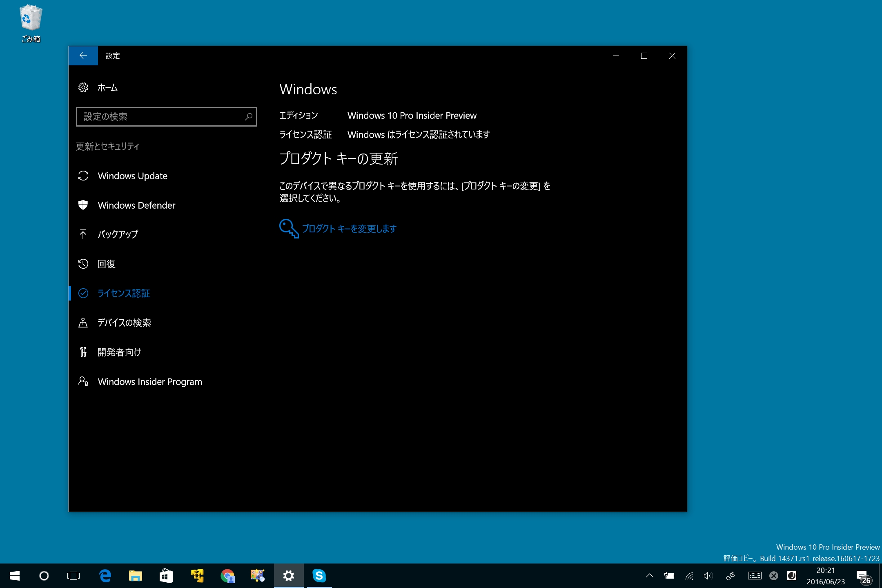Open デバイスの検索 page
The height and width of the screenshot is (588, 882).
coord(124,323)
